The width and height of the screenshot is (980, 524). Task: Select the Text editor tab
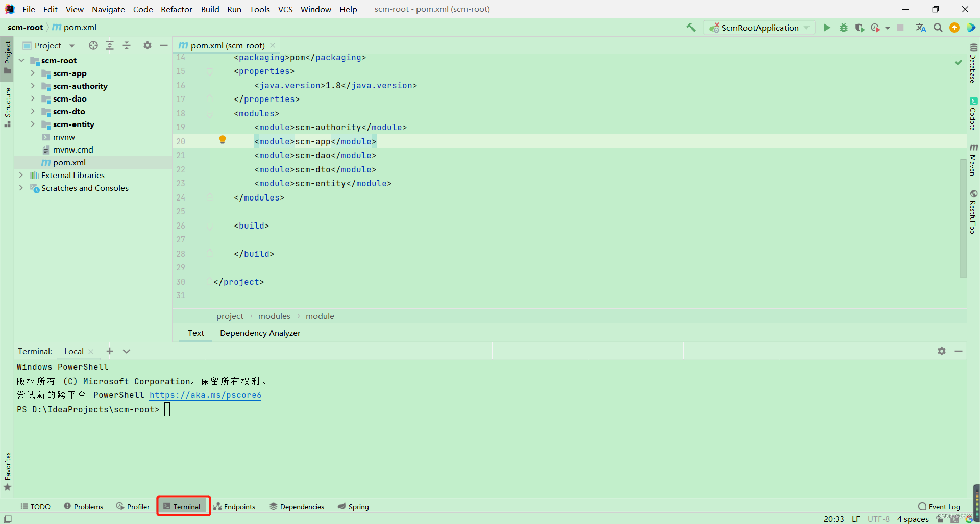(196, 333)
